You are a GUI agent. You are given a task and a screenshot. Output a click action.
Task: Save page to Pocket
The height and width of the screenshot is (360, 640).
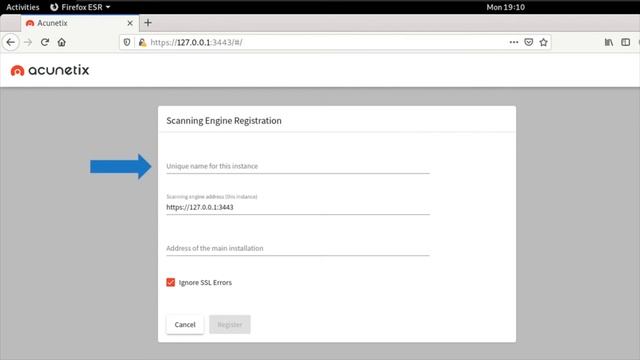pyautogui.click(x=529, y=42)
